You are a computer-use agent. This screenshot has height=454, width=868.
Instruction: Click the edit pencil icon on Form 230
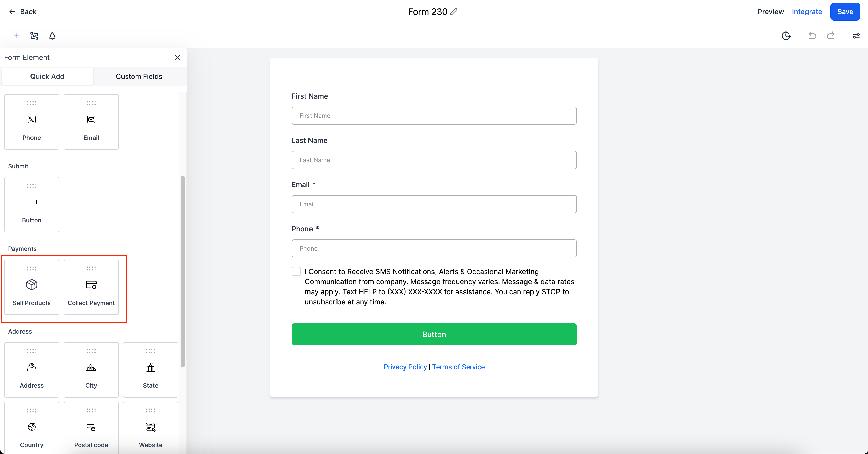click(x=455, y=12)
